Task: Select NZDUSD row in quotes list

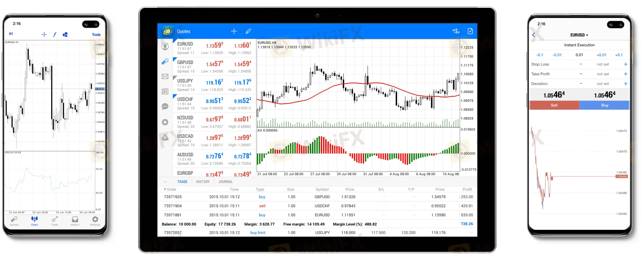Action: point(214,122)
